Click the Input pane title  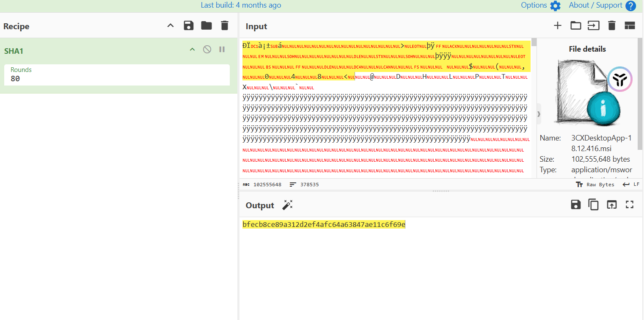256,26
